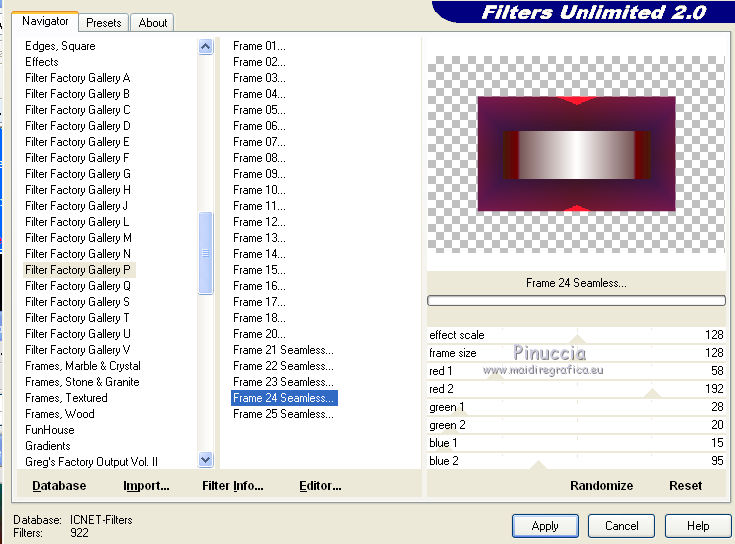This screenshot has width=735, height=544.
Task: Choose the Frame 05 filter
Action: coord(259,110)
